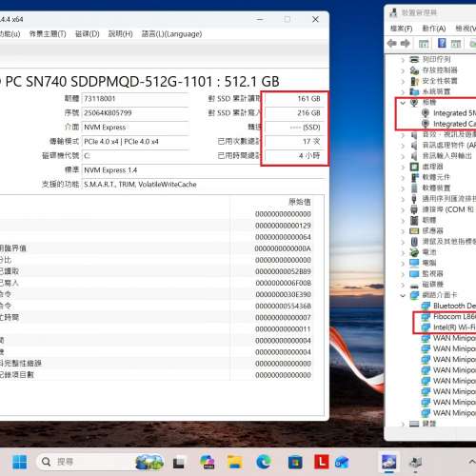
Task: Select the camera icon beside 相機
Action: click(414, 102)
